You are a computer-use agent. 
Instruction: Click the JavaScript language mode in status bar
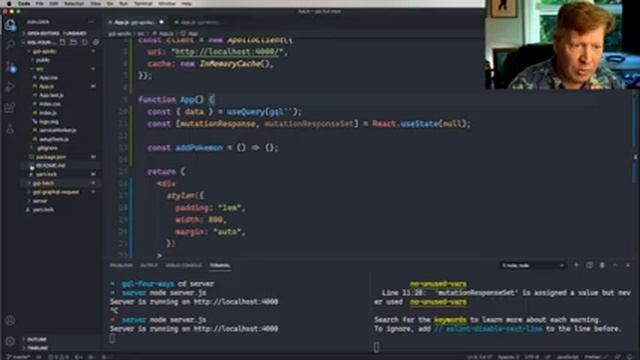tap(567, 357)
